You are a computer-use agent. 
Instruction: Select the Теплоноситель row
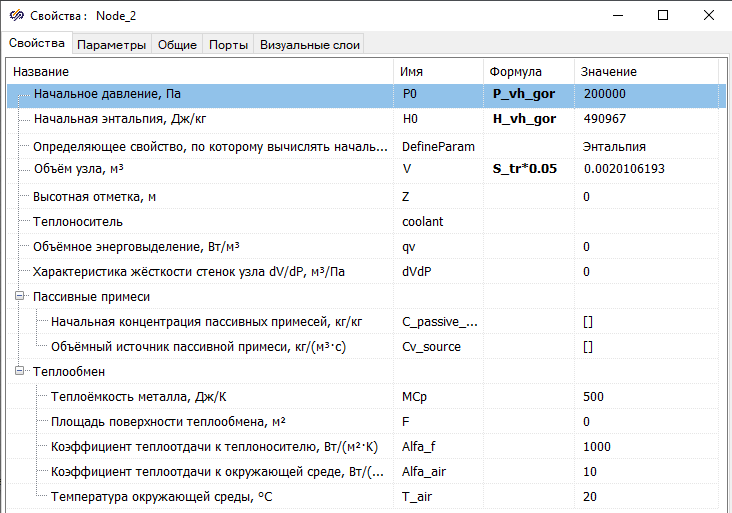(x=200, y=221)
